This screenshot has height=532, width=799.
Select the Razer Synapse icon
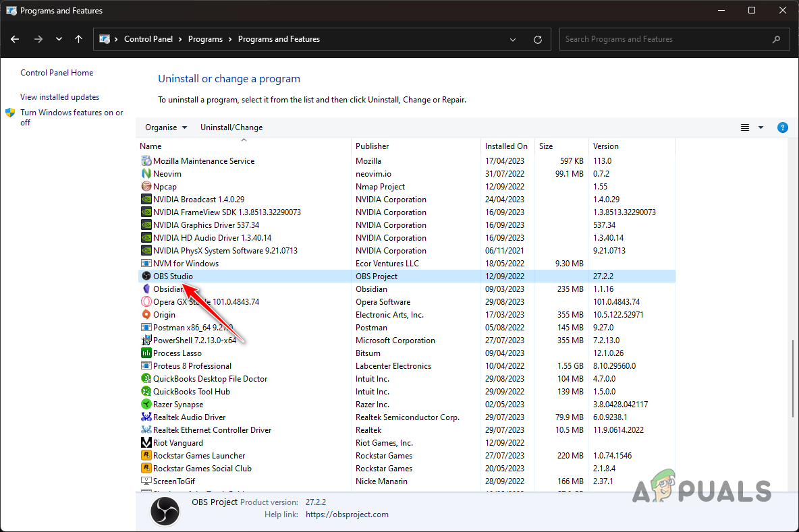[x=146, y=404]
